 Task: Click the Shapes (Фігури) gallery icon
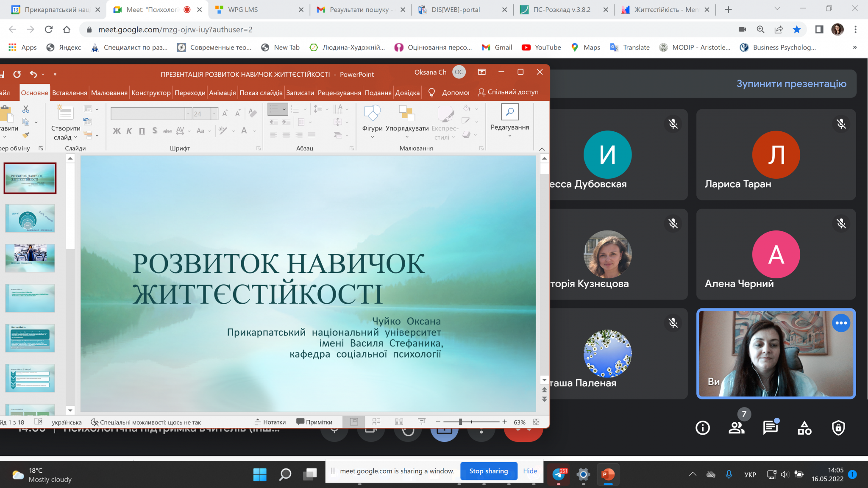pyautogui.click(x=372, y=114)
